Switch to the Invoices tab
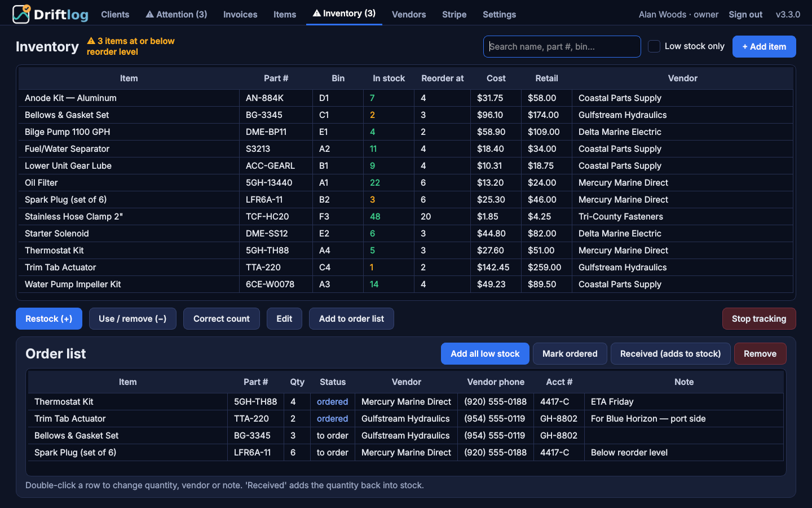The width and height of the screenshot is (812, 508). (x=240, y=14)
